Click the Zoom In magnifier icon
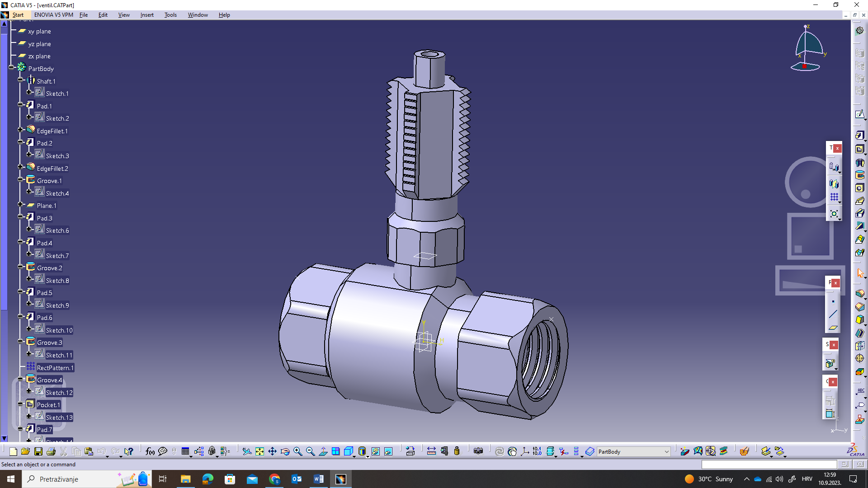The image size is (868, 488). click(297, 451)
